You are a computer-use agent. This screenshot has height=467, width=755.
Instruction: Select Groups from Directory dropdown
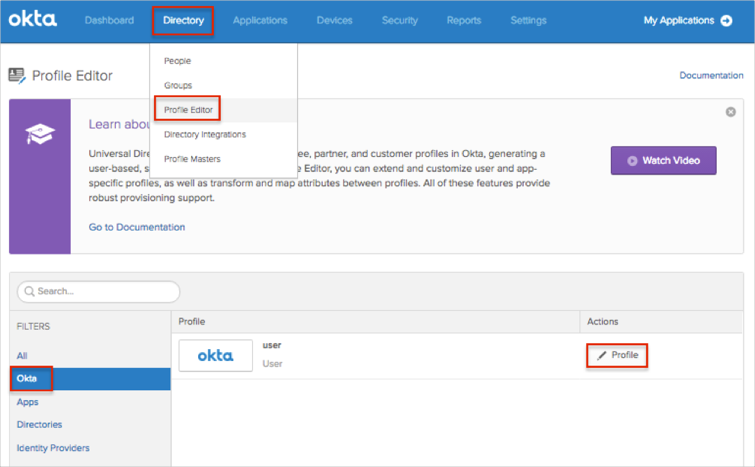(178, 85)
